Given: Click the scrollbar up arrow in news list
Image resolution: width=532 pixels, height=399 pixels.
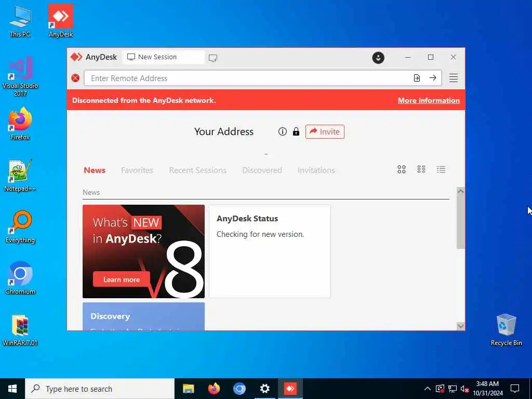Looking at the screenshot, I should tap(460, 191).
